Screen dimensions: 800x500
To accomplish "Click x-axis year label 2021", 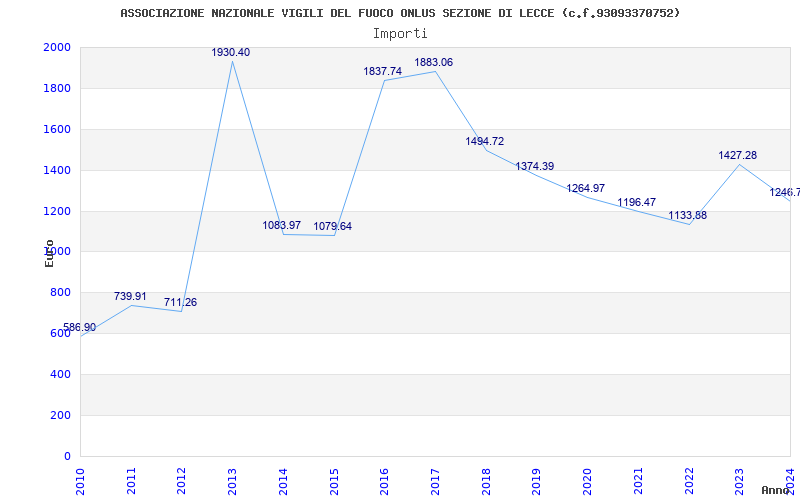I will point(638,481).
